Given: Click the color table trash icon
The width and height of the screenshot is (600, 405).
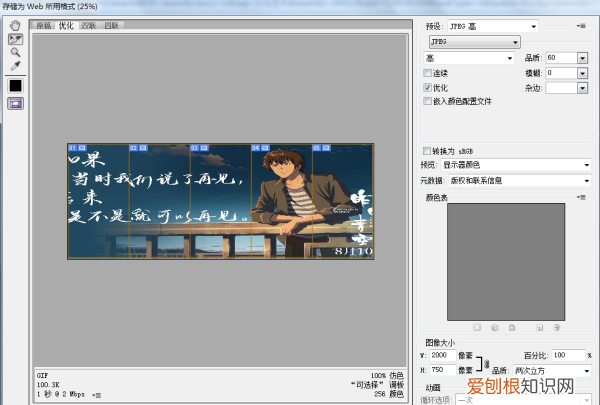Looking at the screenshot, I should click(x=557, y=327).
